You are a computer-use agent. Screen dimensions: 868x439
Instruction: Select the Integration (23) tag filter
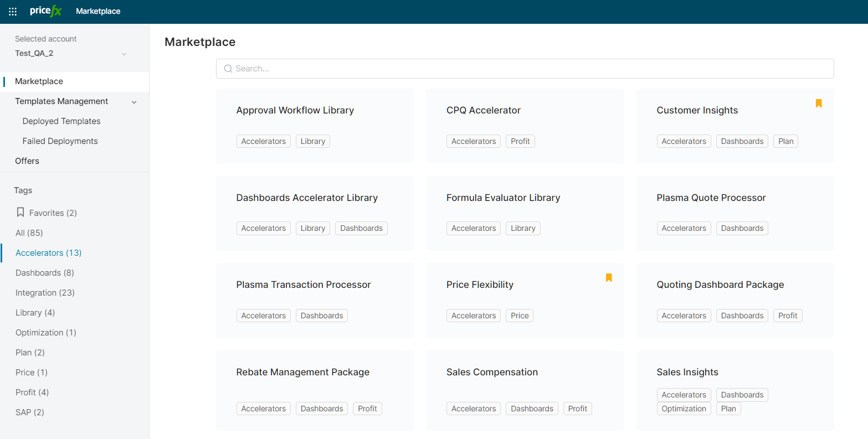45,293
